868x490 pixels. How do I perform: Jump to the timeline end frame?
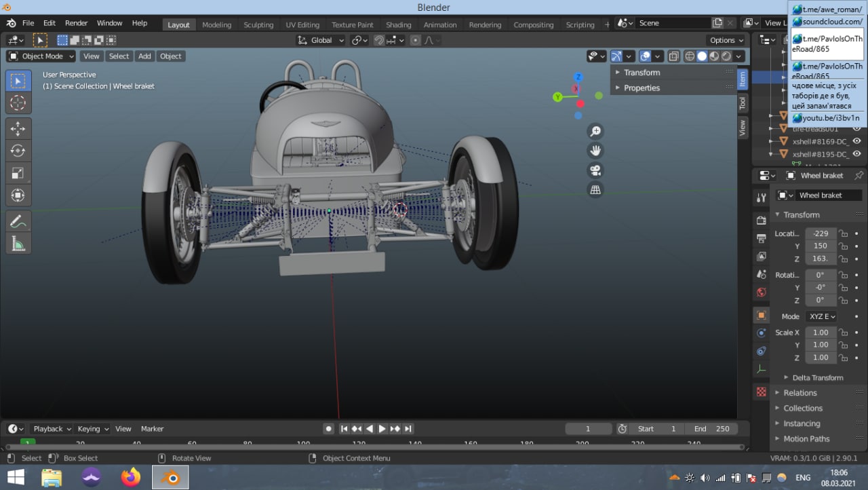pos(408,429)
